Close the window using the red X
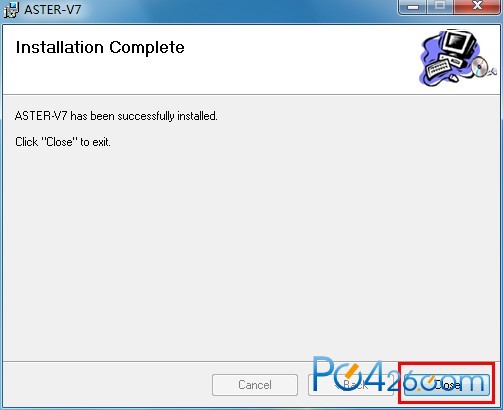This screenshot has width=503, height=410. click(478, 7)
